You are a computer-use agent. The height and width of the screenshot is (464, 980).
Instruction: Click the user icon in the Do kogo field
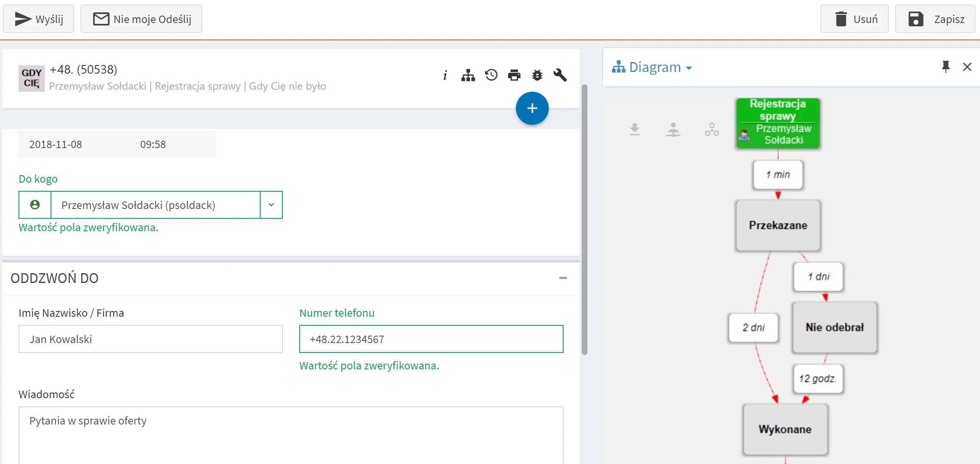tap(35, 205)
